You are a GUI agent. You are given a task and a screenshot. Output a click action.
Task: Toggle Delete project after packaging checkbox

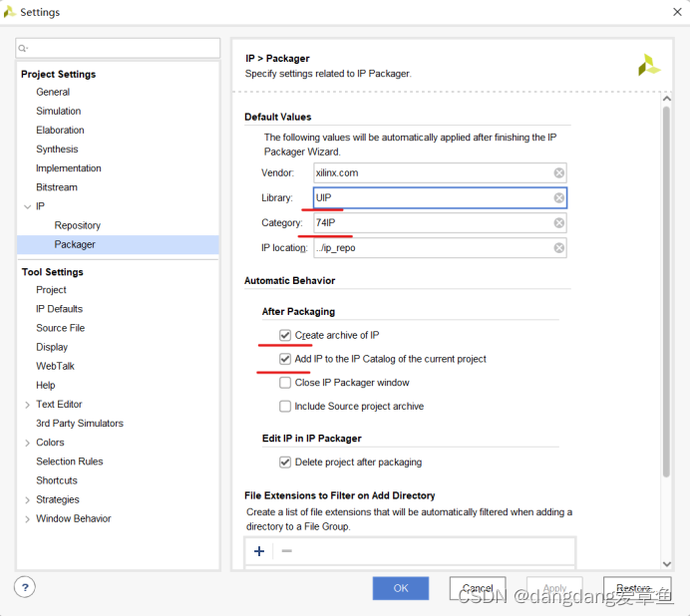285,462
